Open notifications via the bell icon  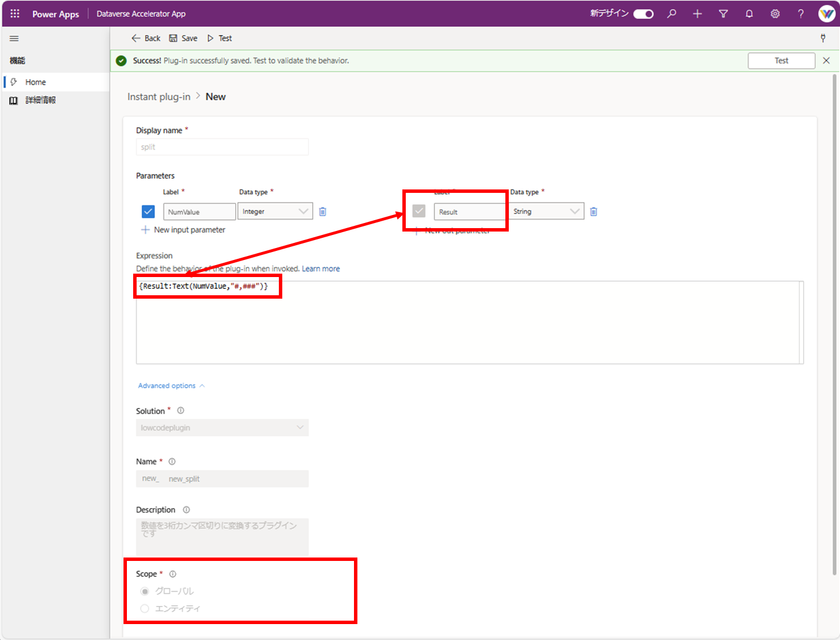pyautogui.click(x=749, y=14)
